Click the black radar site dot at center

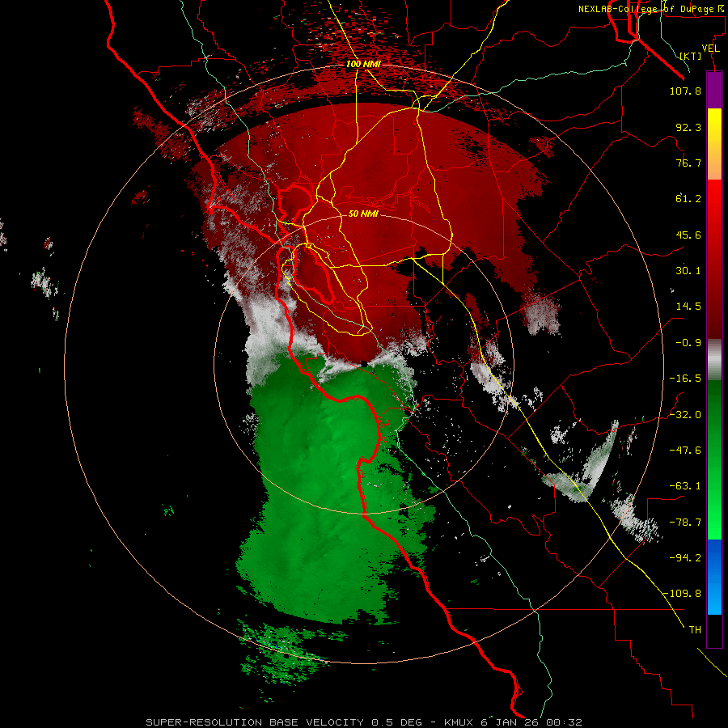364,364
